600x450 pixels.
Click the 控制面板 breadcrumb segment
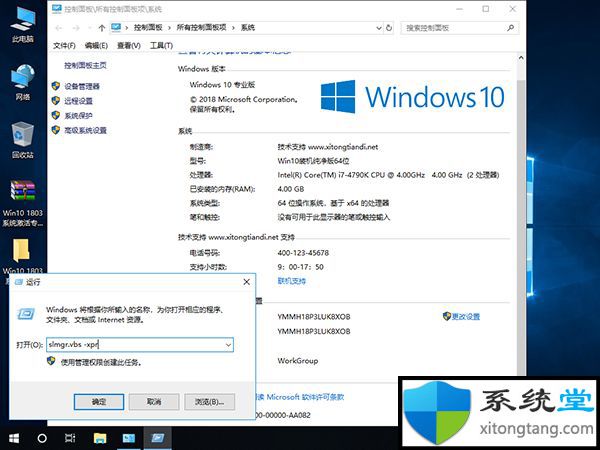(x=148, y=28)
